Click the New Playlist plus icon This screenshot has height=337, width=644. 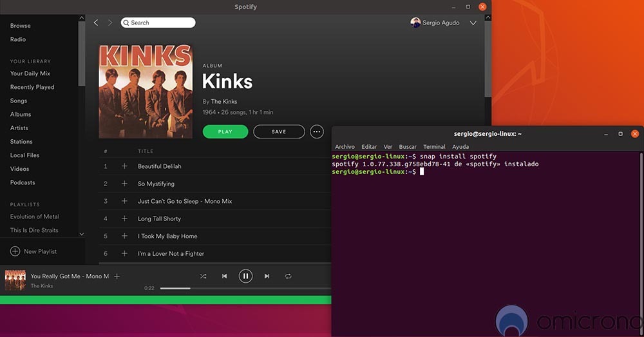15,251
